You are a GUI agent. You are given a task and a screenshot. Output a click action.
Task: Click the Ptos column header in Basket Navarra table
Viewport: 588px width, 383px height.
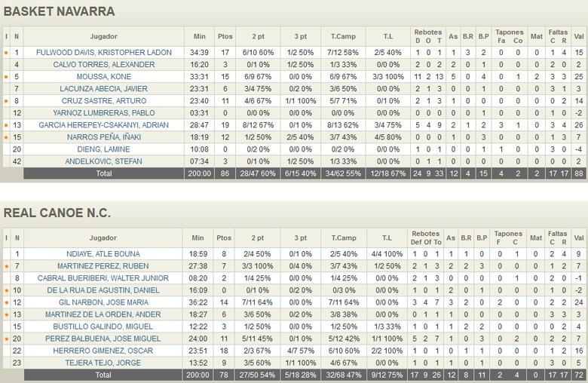(x=225, y=36)
